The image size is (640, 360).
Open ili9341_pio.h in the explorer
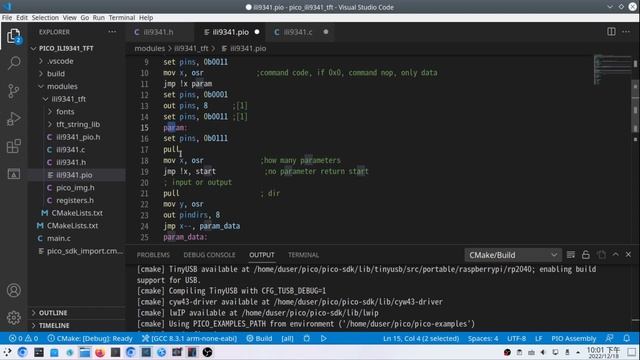[x=78, y=137]
